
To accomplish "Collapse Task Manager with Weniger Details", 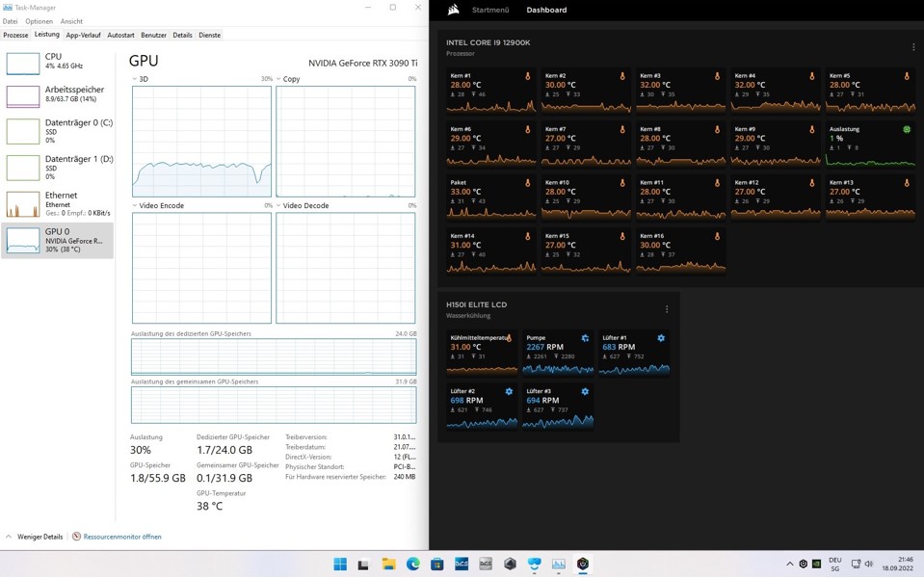I will (34, 537).
